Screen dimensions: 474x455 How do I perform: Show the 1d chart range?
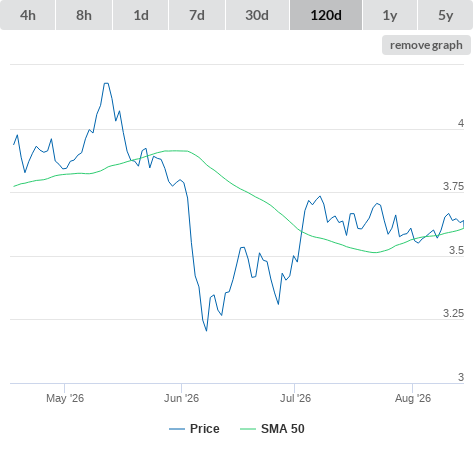pyautogui.click(x=141, y=15)
